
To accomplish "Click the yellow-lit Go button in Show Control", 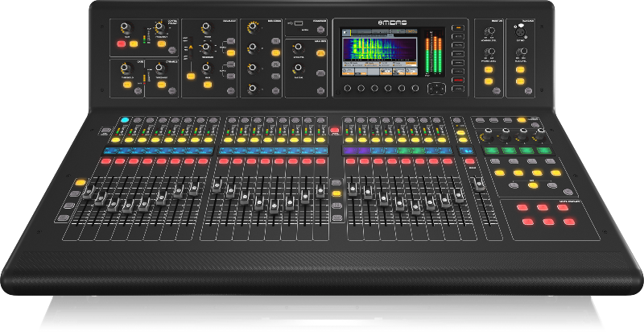I will (522, 120).
